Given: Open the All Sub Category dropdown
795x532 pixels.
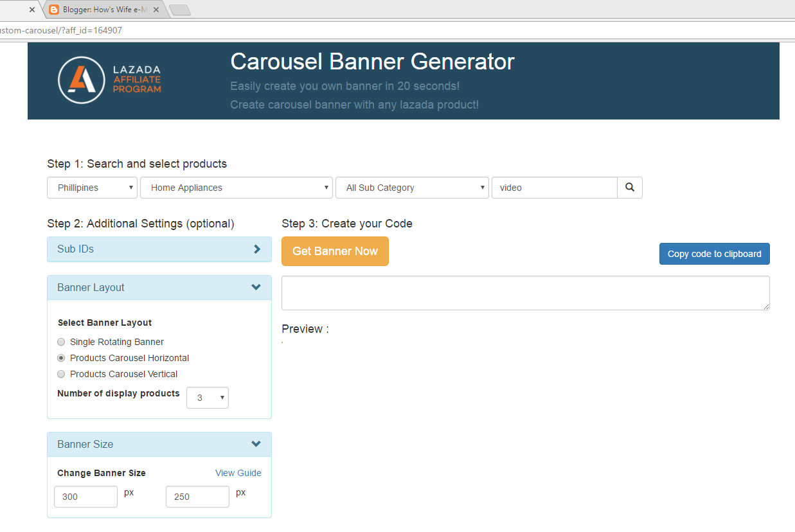Looking at the screenshot, I should coord(411,187).
